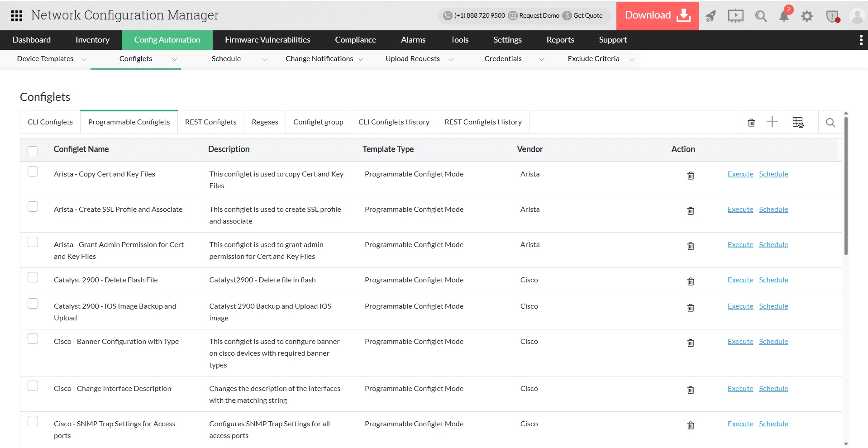
Task: Open the Compliance menu
Action: click(355, 40)
